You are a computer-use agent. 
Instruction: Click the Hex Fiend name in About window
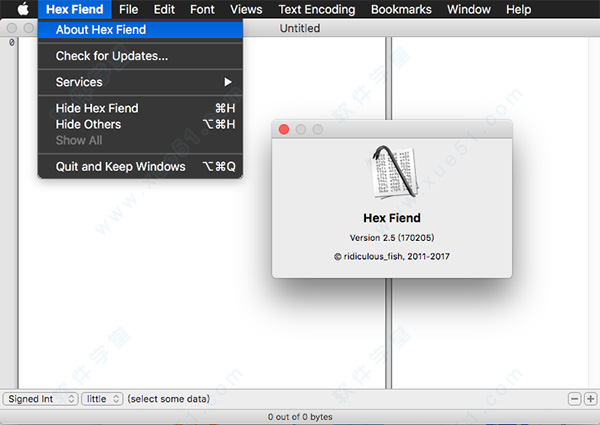tap(392, 218)
